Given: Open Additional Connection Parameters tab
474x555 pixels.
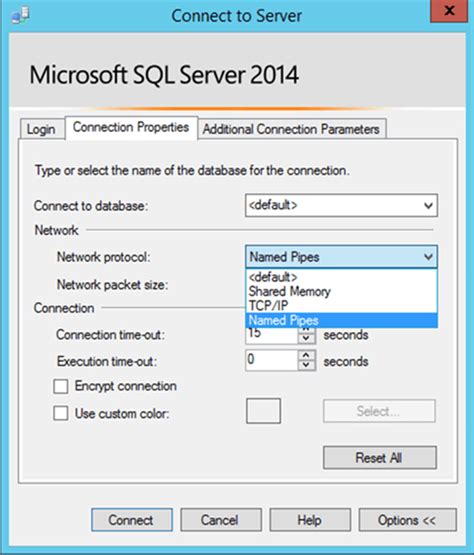Looking at the screenshot, I should pos(291,129).
